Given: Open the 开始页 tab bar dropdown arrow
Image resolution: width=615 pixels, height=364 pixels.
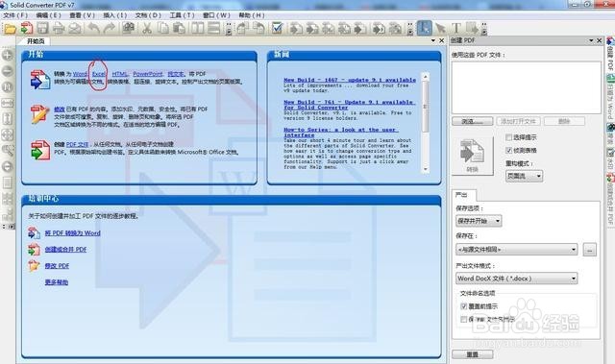Looking at the screenshot, I should [x=433, y=40].
